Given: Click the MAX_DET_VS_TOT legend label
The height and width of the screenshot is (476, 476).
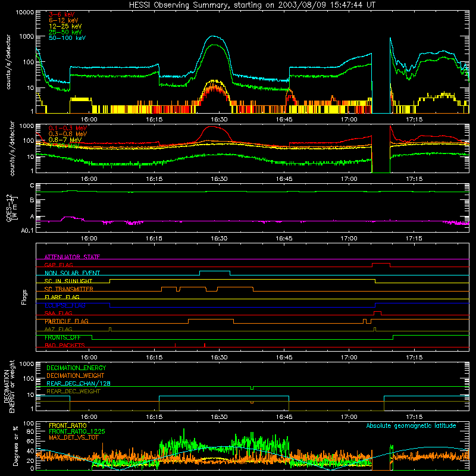Looking at the screenshot, I should [73, 437].
